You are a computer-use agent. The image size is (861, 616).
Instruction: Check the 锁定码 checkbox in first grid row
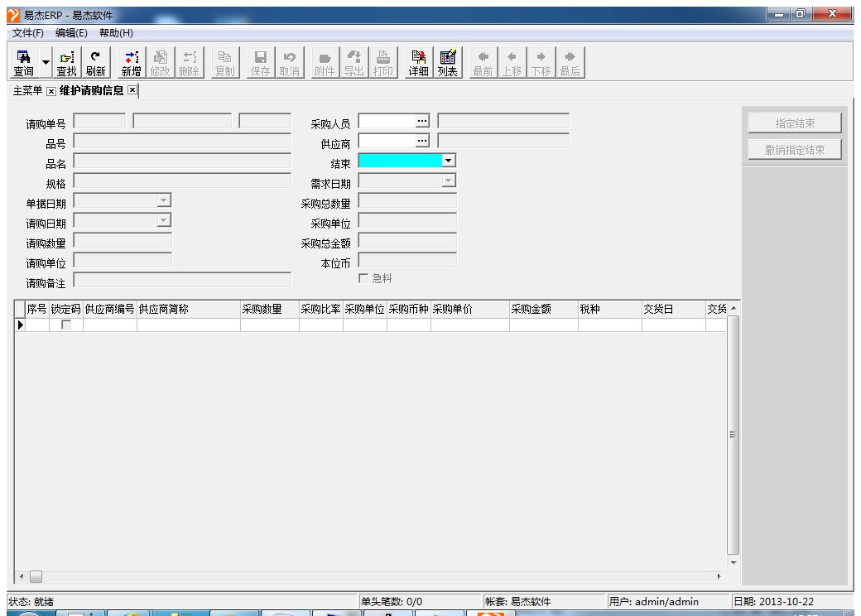[66, 325]
